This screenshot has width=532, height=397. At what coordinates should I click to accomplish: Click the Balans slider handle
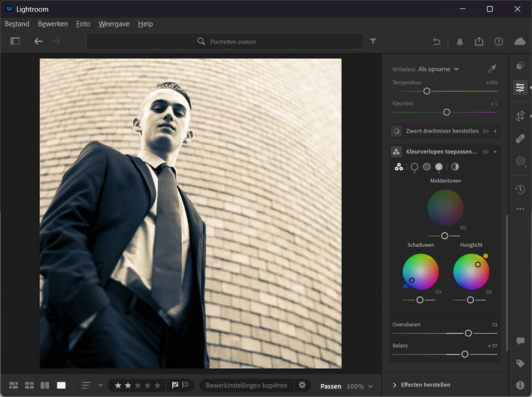465,354
